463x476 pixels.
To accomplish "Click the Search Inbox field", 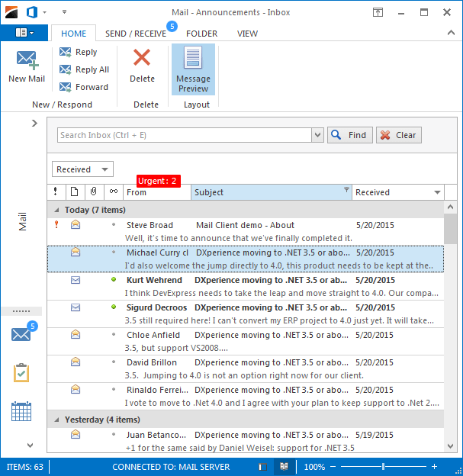I will point(183,135).
